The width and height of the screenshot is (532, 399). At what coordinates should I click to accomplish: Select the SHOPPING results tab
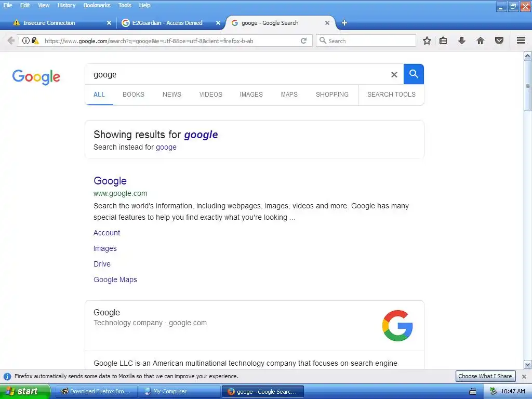click(332, 95)
